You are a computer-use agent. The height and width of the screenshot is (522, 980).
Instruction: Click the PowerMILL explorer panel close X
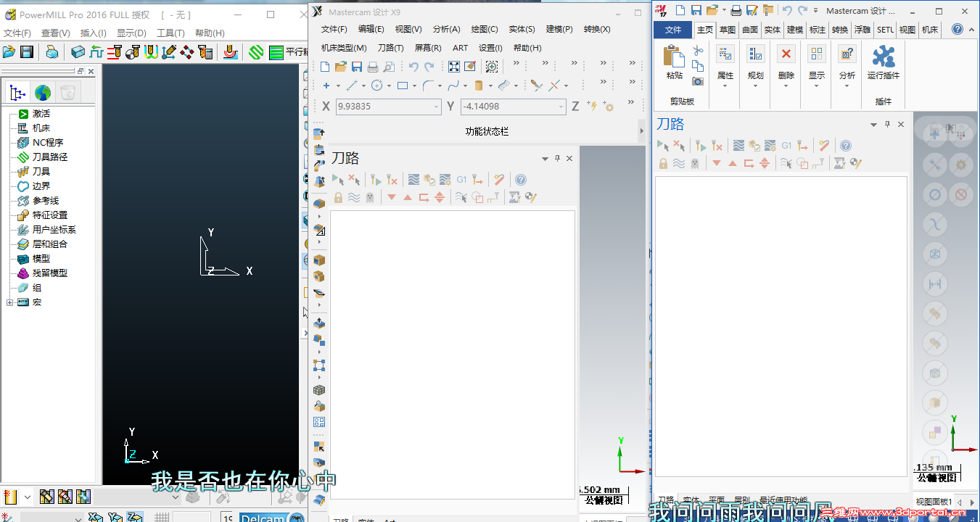tap(91, 71)
